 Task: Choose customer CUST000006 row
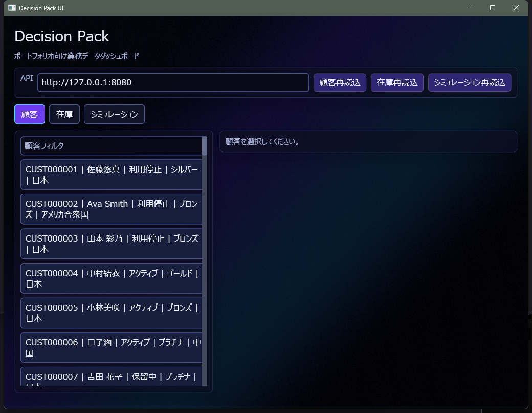tap(112, 347)
